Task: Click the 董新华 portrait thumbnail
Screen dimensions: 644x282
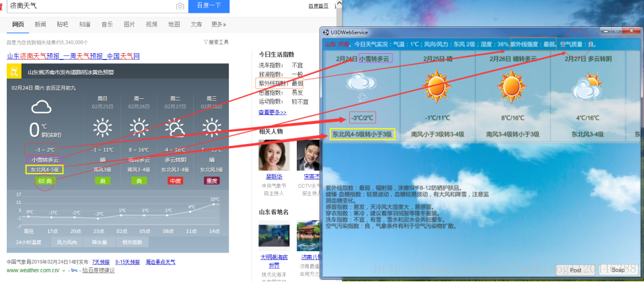Action: [x=274, y=155]
